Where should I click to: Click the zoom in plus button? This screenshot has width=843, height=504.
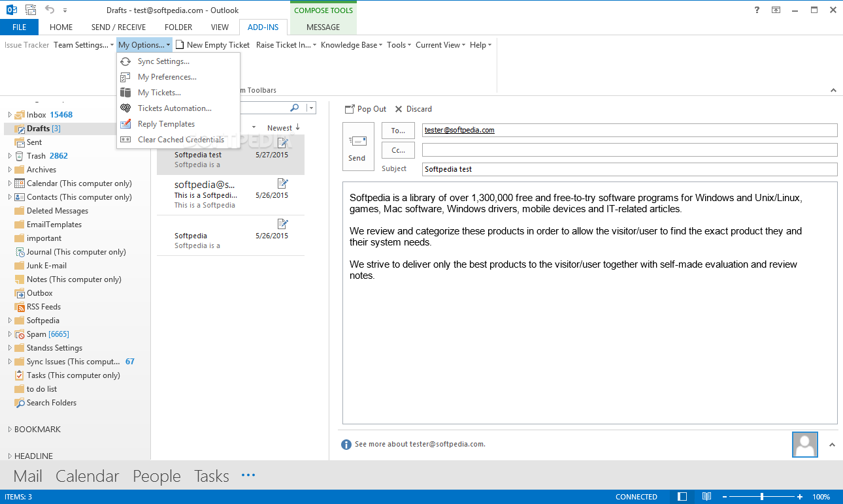click(800, 497)
